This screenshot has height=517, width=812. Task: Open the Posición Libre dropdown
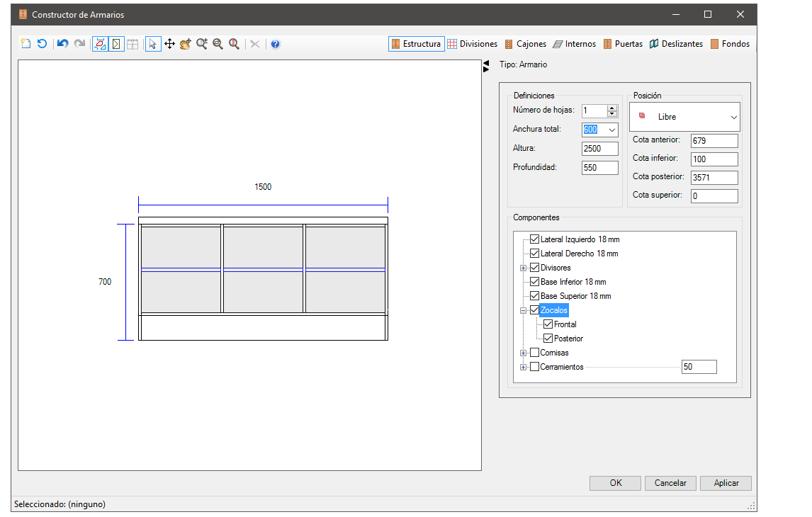pos(684,117)
